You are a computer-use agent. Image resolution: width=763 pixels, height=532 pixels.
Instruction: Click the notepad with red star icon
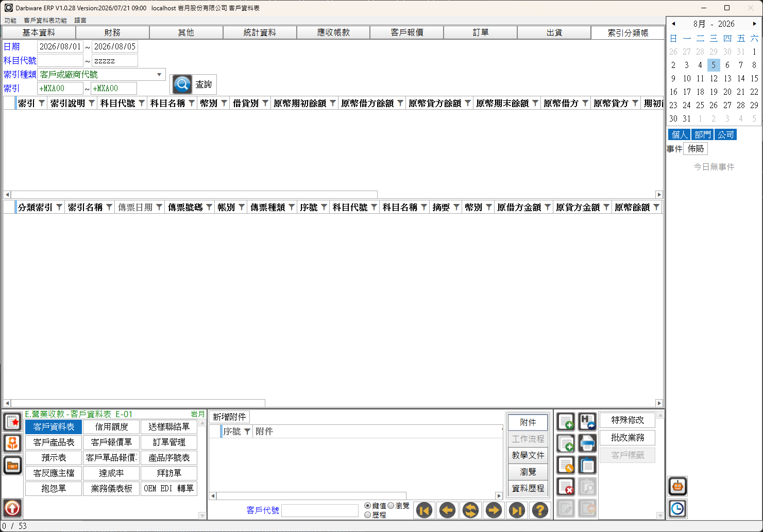12,422
